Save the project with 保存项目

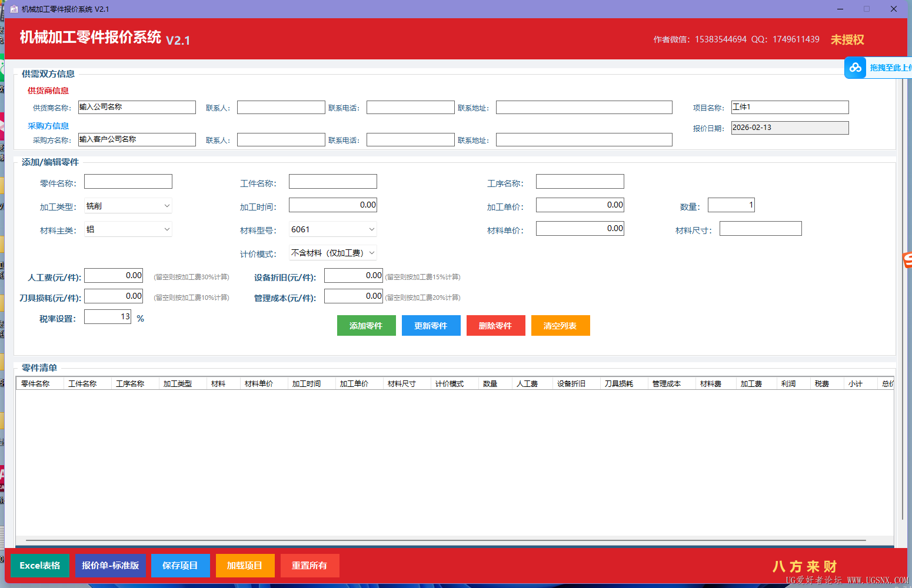[180, 566]
